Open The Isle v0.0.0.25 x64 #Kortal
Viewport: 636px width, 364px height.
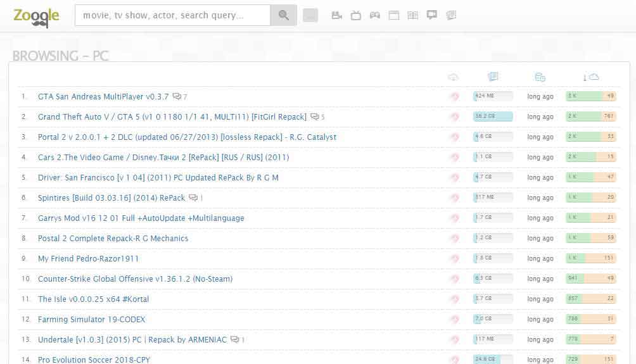pyautogui.click(x=93, y=299)
